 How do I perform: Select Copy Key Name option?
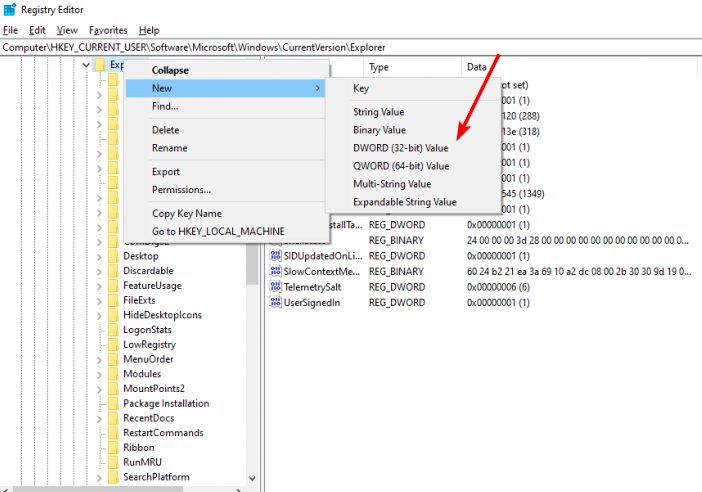tap(186, 213)
